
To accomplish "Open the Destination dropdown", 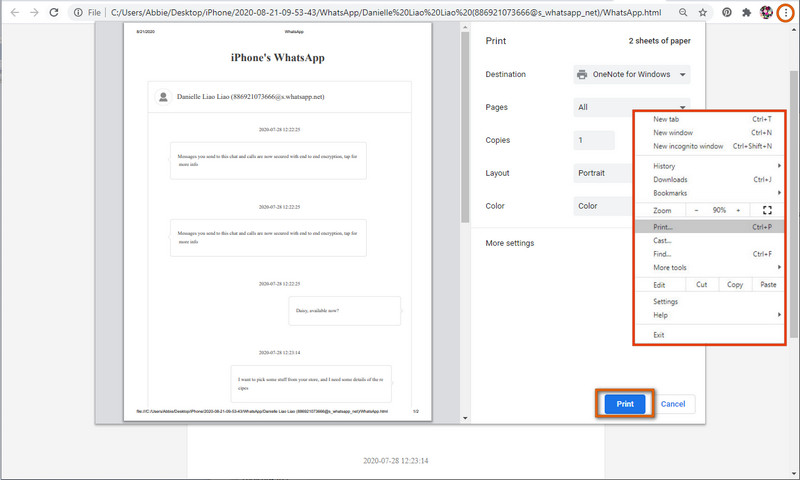I will 632,74.
